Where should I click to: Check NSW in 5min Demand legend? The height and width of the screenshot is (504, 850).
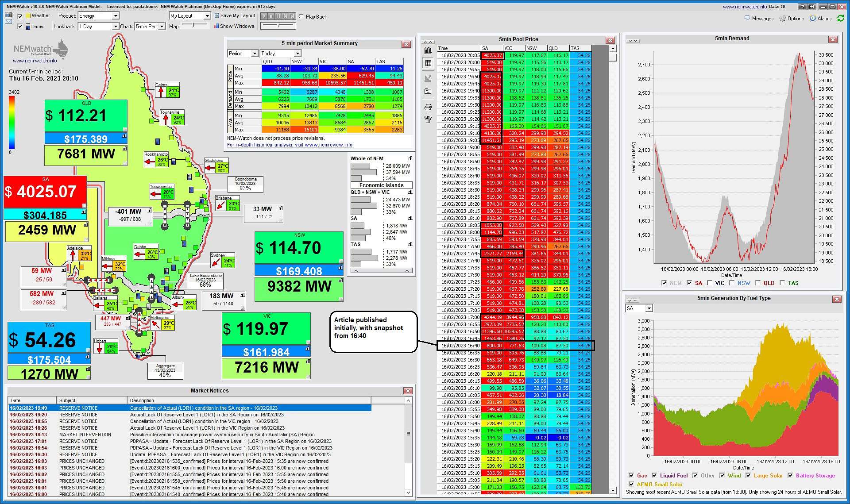coord(731,283)
